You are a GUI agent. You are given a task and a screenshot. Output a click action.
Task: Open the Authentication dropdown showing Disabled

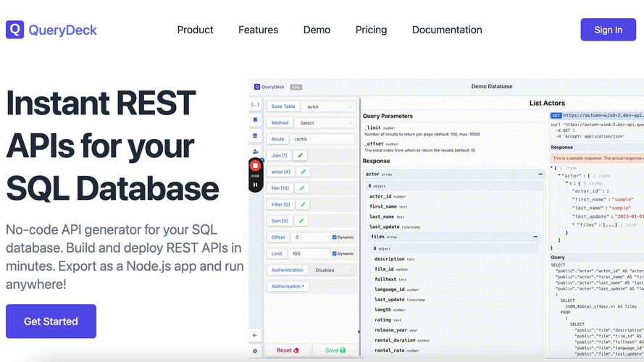pyautogui.click(x=333, y=270)
